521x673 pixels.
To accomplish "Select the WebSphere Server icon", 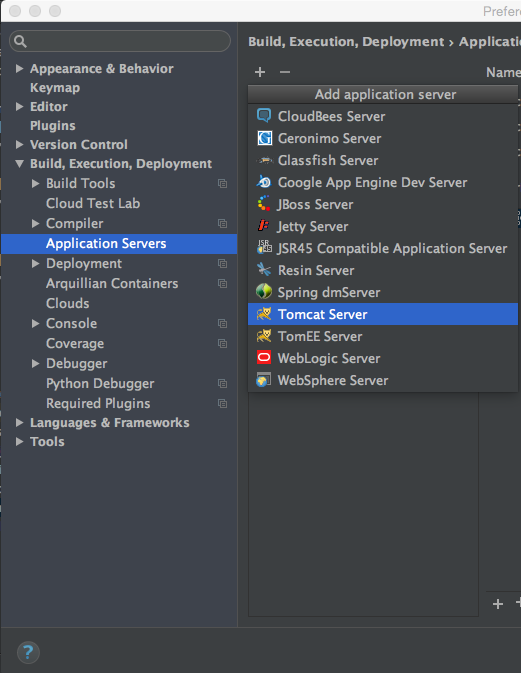I will (x=264, y=380).
